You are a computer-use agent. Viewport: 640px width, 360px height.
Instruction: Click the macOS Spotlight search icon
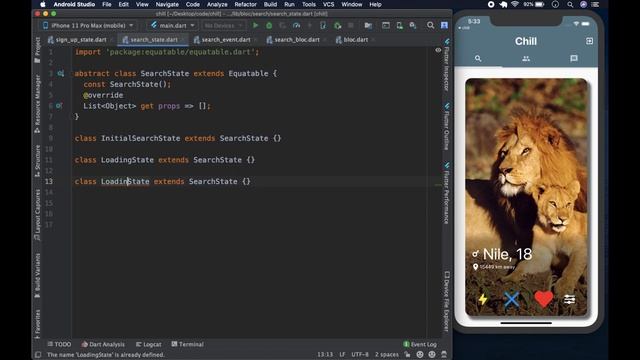click(570, 4)
